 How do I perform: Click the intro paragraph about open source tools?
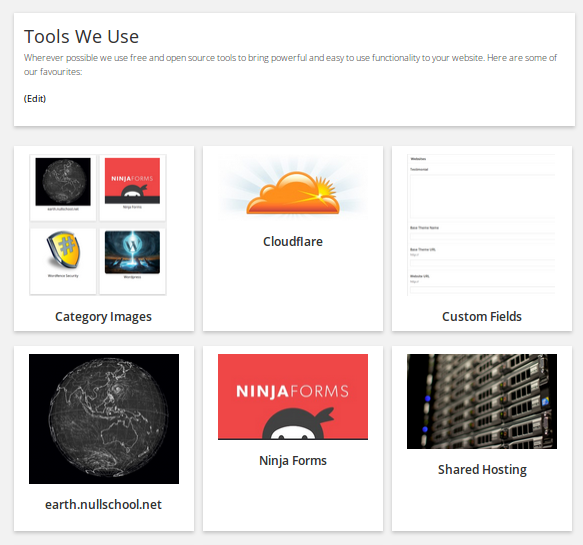pyautogui.click(x=290, y=65)
